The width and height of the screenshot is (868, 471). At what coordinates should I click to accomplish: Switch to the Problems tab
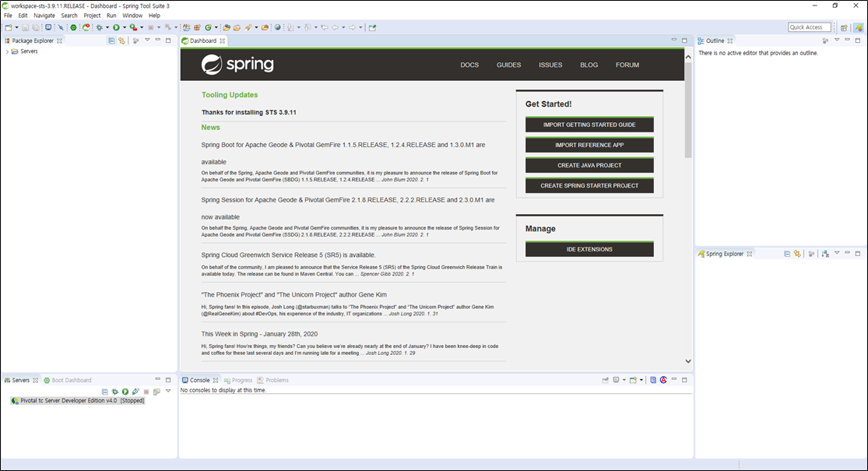273,380
